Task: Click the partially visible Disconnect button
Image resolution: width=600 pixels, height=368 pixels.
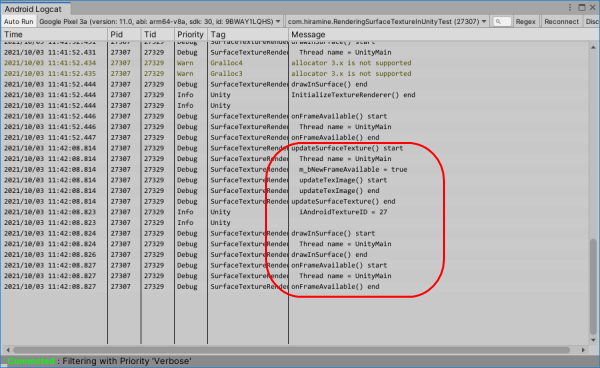Action: tap(592, 21)
